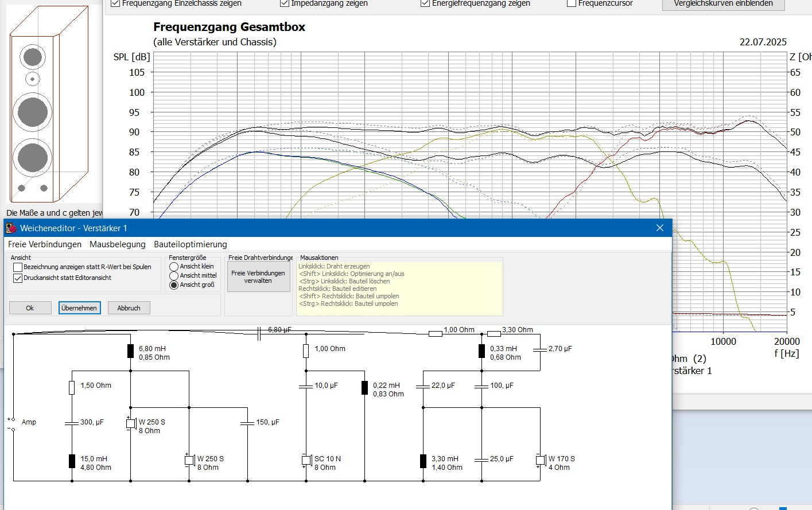The width and height of the screenshot is (812, 510).
Task: Open the Bauteiloptimierung menu
Action: pos(190,244)
